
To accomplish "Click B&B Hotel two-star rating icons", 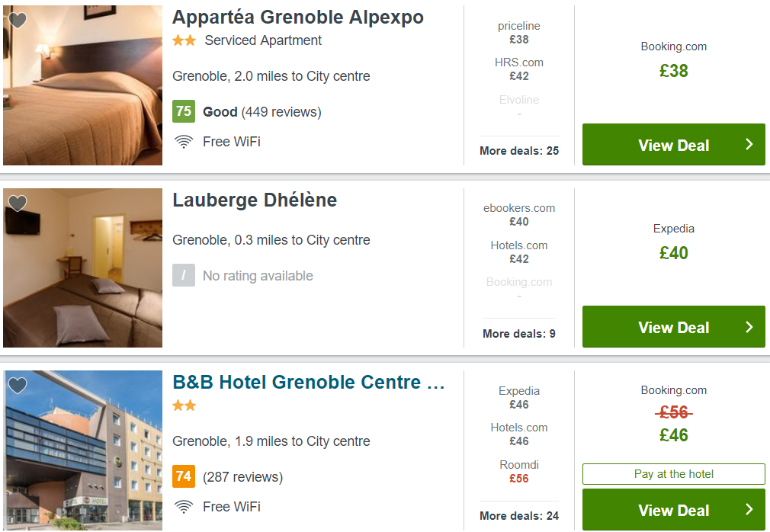I will (x=184, y=405).
